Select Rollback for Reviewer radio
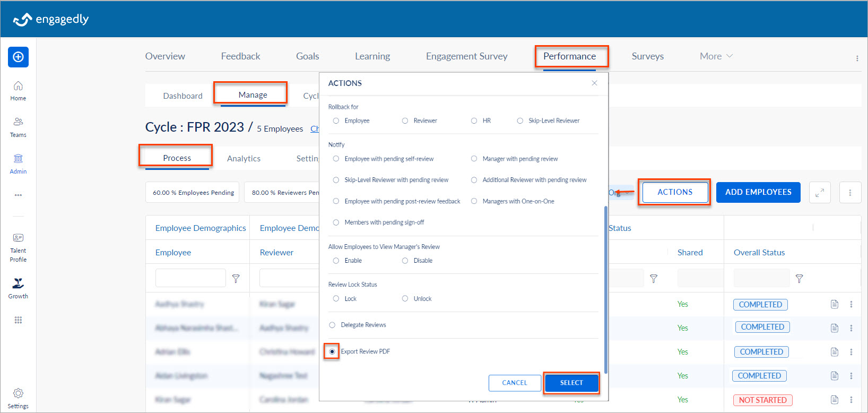Viewport: 868px width, 413px height. (x=405, y=121)
